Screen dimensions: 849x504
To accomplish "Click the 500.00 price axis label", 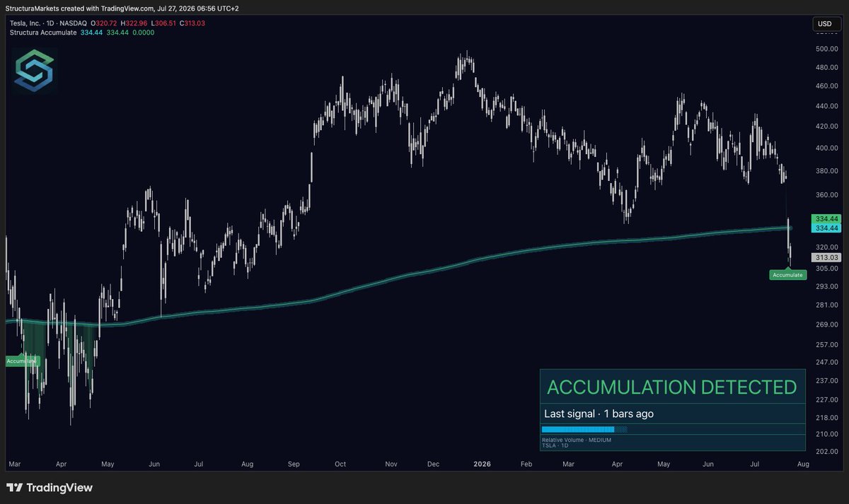I will click(x=826, y=49).
